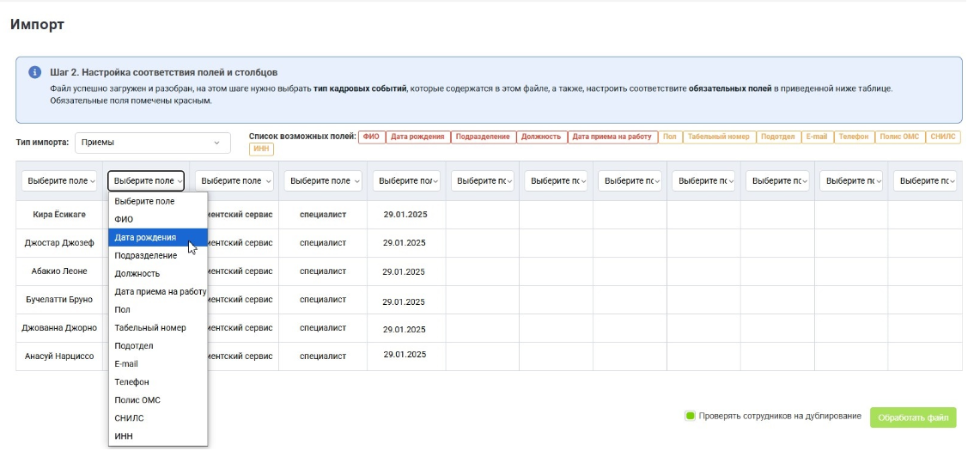Screen dimensions: 980x475
Task: Select Подразделение option in the dropdown
Action: click(158, 256)
